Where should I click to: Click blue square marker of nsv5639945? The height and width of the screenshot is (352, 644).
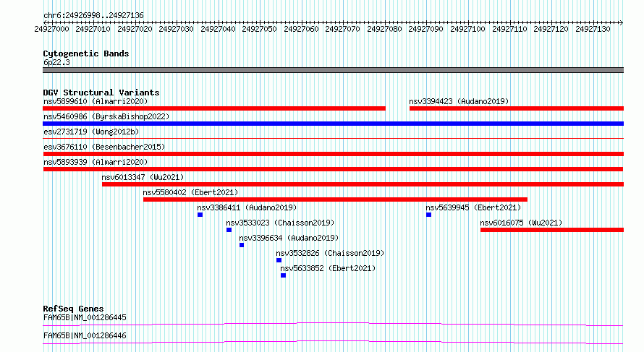429,215
